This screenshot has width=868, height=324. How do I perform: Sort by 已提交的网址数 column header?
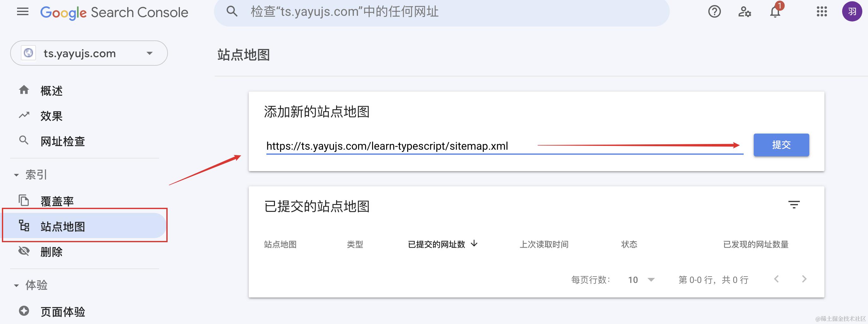pos(436,244)
